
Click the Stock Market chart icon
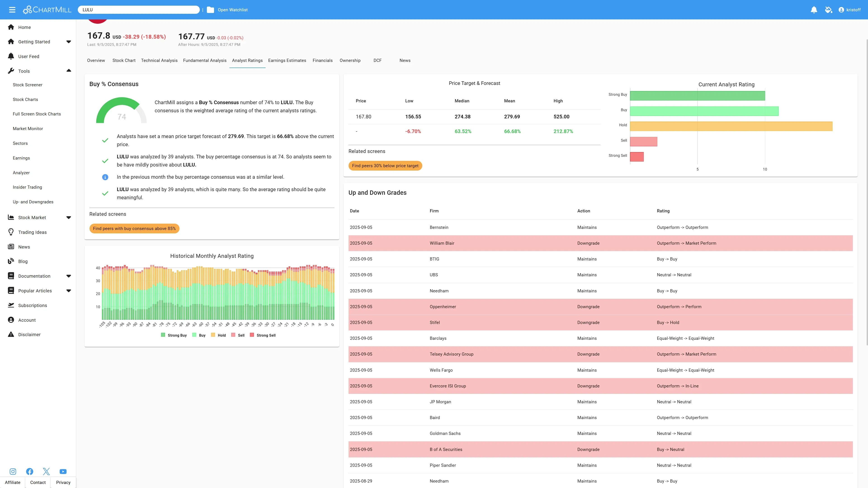pos(11,218)
